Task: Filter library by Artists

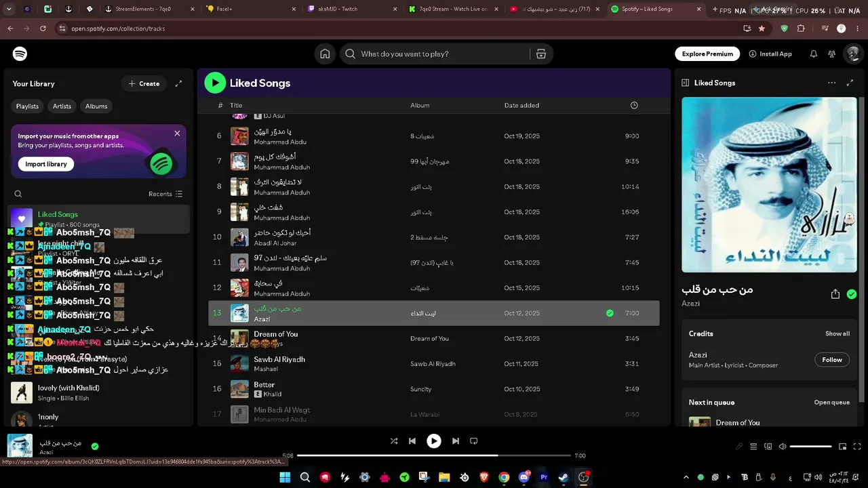Action: [x=62, y=106]
